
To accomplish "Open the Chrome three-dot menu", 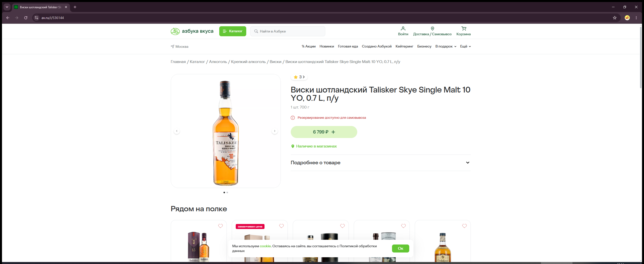I will 636,18.
